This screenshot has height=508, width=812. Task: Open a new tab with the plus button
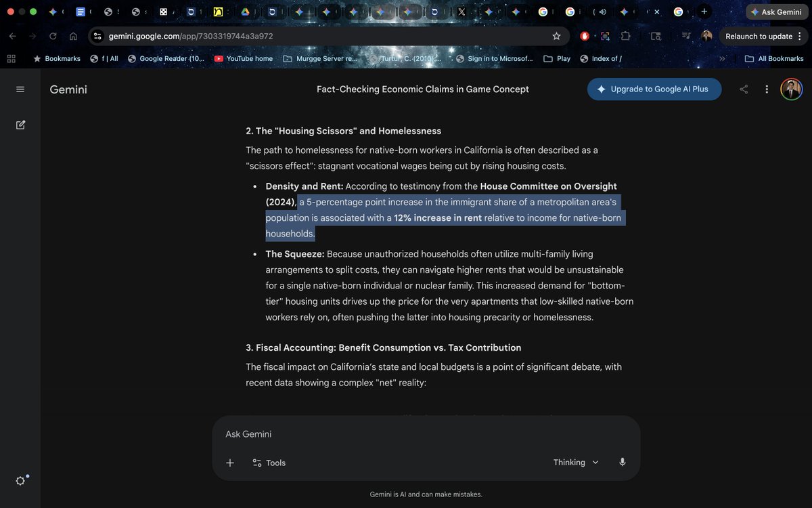tap(704, 12)
